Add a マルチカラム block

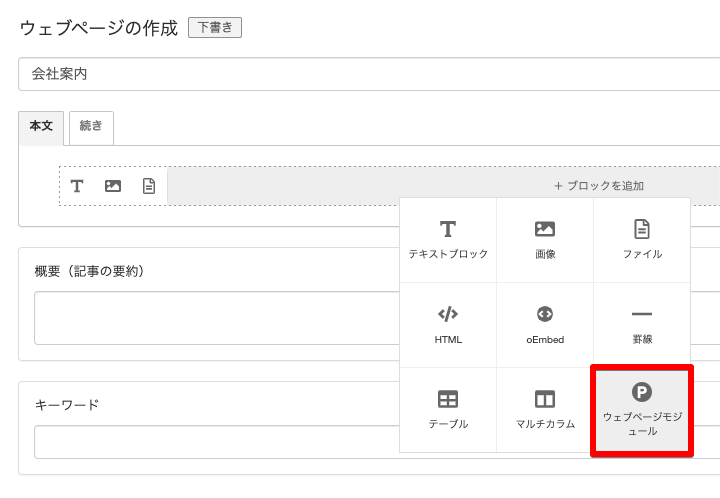pos(545,409)
